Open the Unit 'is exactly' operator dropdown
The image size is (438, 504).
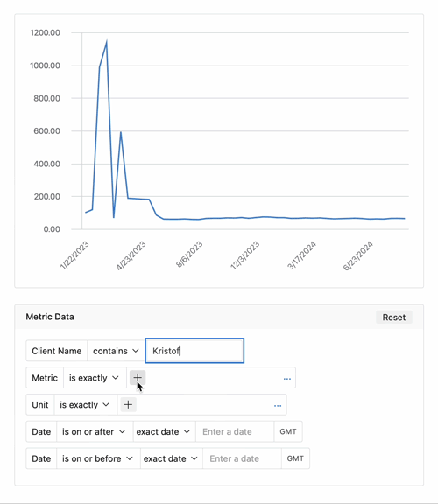(85, 405)
